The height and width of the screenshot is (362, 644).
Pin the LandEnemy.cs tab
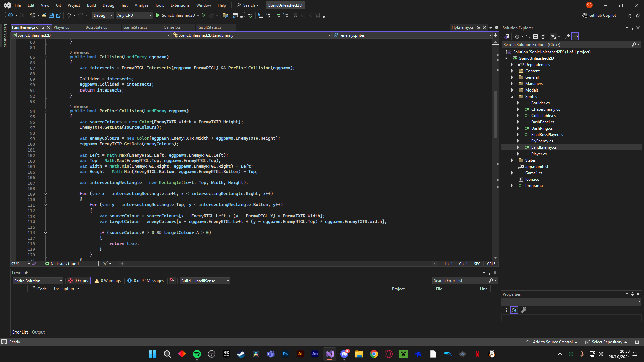click(42, 28)
